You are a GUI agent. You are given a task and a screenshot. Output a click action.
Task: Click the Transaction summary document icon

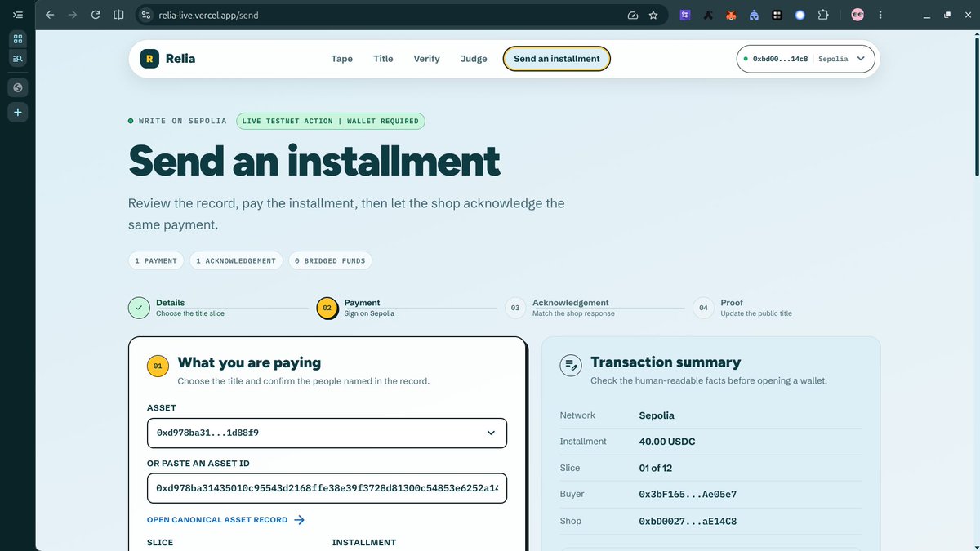tap(570, 366)
